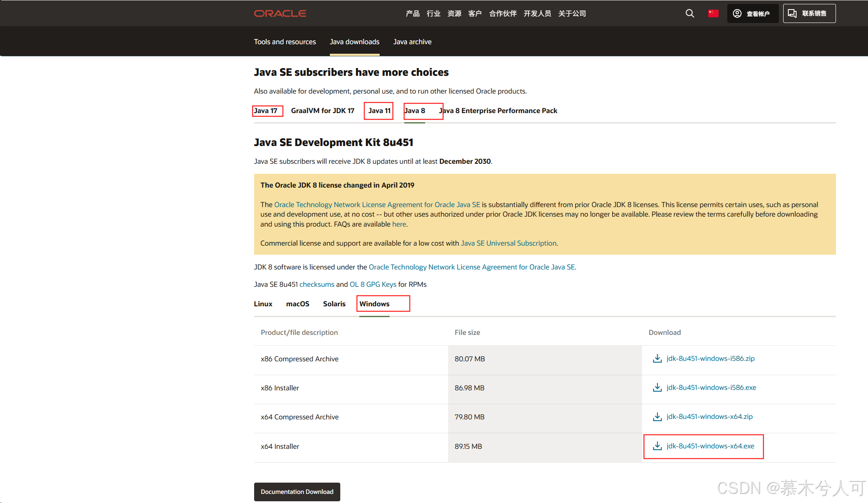The width and height of the screenshot is (868, 503).
Task: Select the Windows OS tab
Action: click(x=374, y=304)
